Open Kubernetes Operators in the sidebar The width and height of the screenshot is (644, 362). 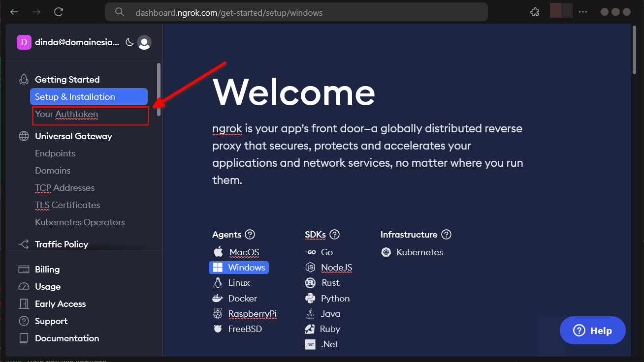click(x=80, y=222)
